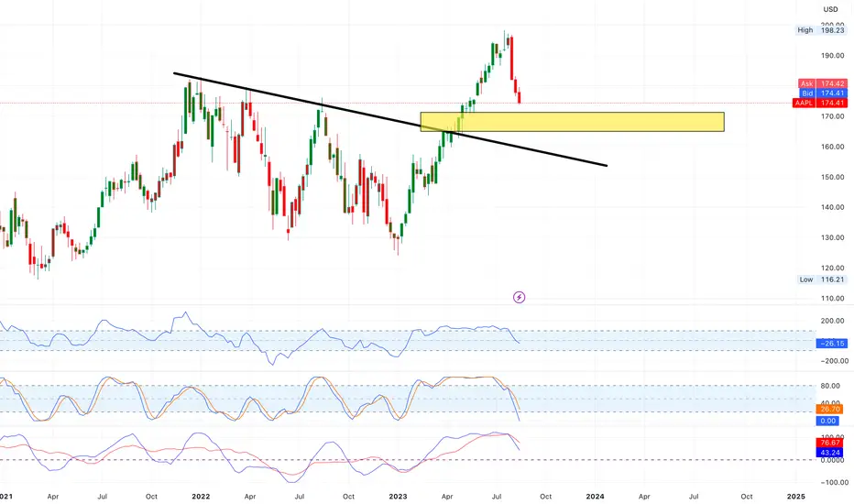
Task: Click the purple lightning event icon
Action: pos(519,297)
